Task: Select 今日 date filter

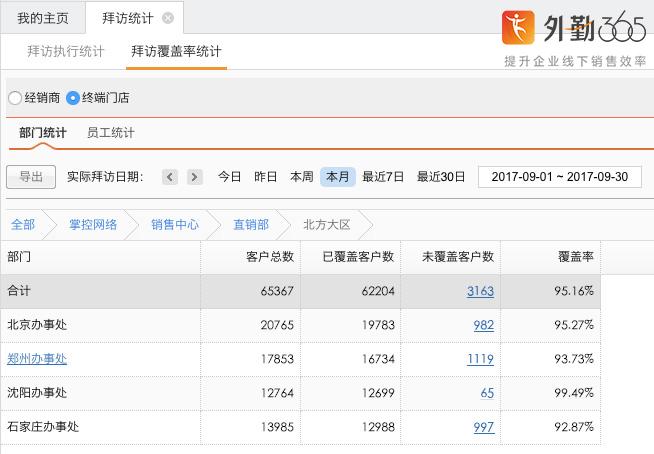Action: (x=229, y=177)
